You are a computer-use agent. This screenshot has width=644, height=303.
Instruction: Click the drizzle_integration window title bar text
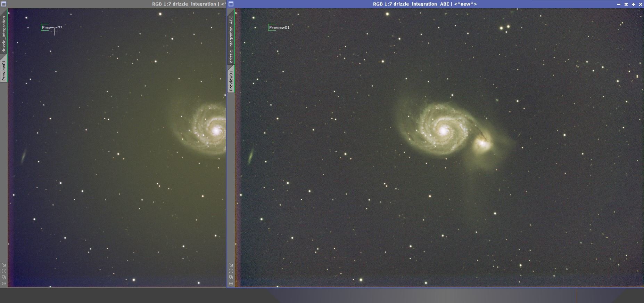pos(189,4)
